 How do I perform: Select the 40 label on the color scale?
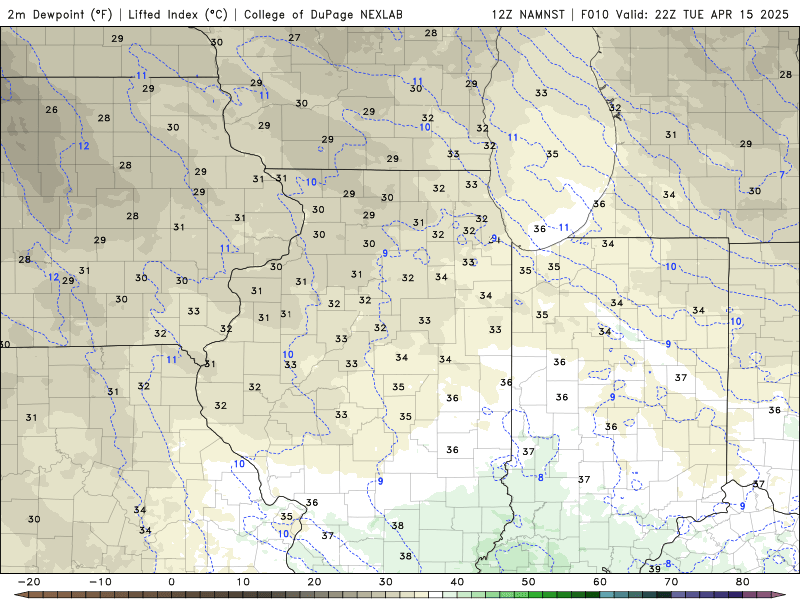pos(457,582)
